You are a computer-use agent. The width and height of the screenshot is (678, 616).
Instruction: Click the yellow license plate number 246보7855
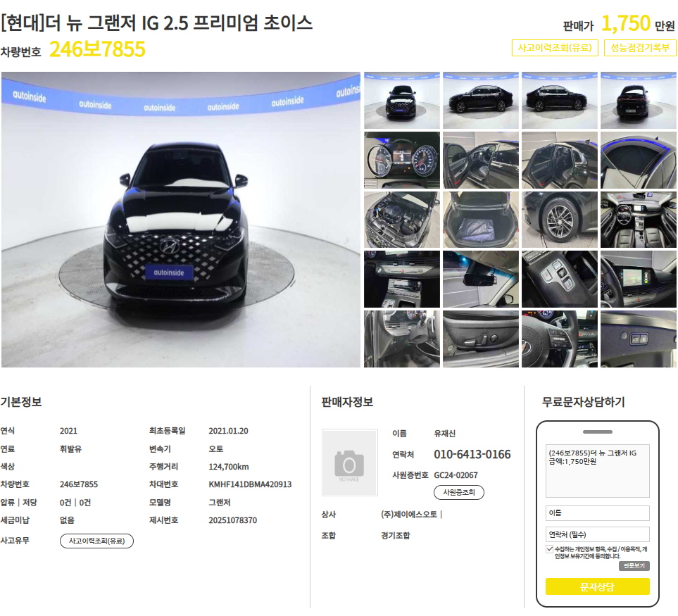click(97, 49)
